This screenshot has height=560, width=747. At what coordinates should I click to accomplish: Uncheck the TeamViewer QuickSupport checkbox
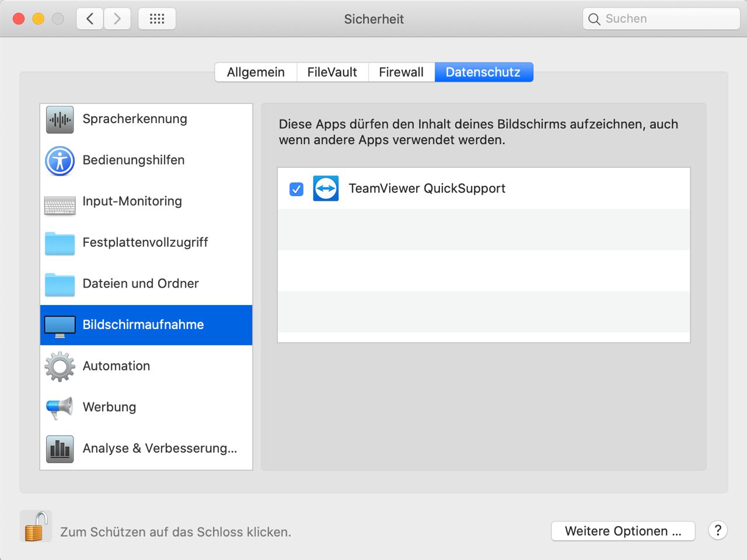tap(296, 189)
